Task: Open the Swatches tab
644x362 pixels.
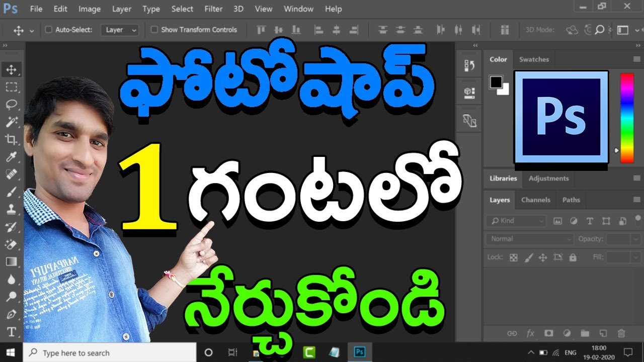Action: 534,59
